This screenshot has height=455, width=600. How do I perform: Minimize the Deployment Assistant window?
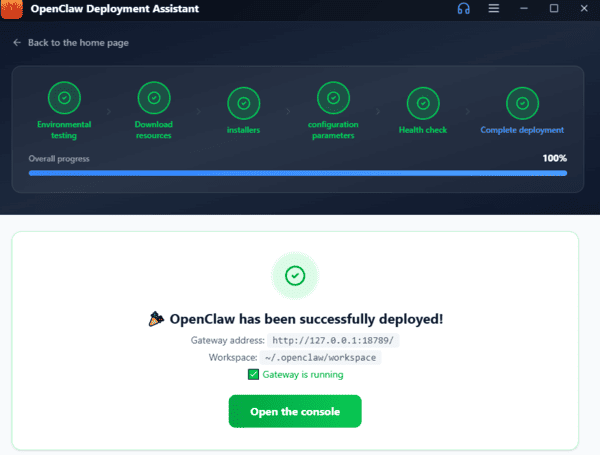coord(524,9)
